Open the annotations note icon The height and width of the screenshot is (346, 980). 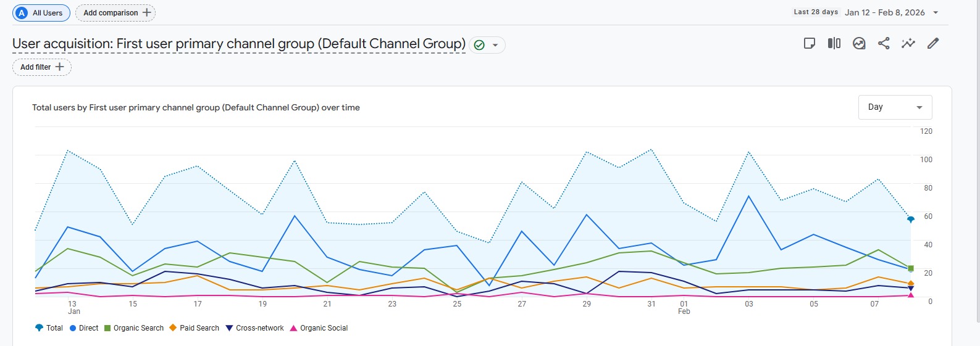tap(809, 43)
